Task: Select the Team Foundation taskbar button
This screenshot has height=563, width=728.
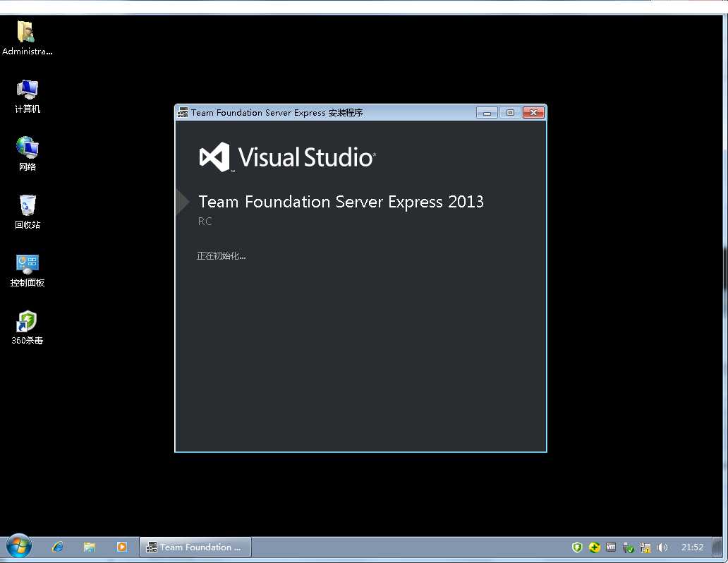Action: (195, 547)
